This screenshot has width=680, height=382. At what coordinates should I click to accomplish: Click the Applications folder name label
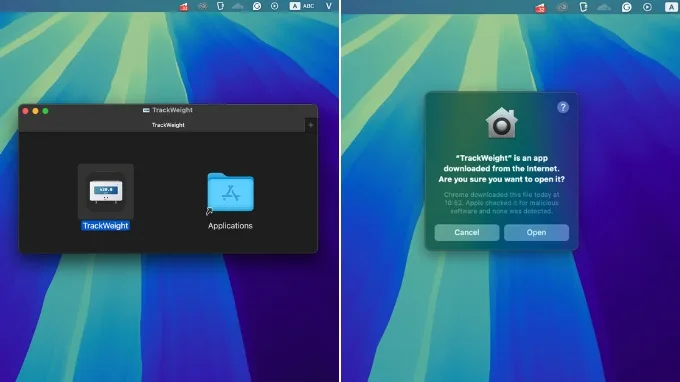[230, 225]
